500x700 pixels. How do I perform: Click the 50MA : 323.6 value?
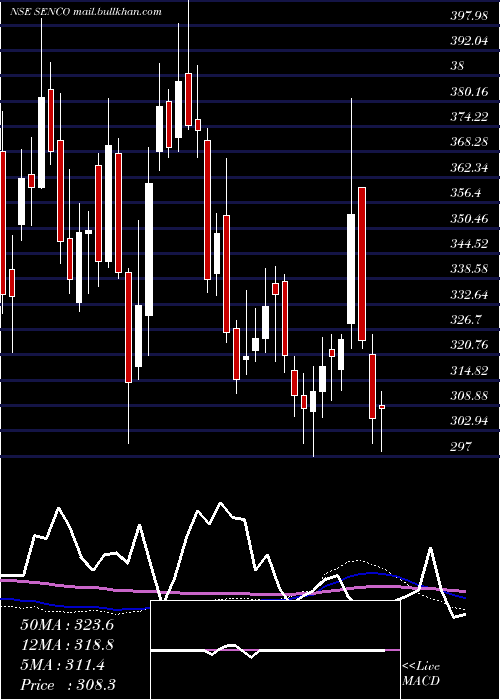click(67, 625)
